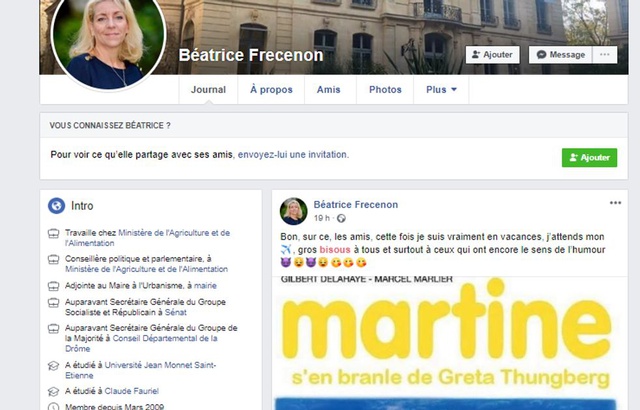640x410 pixels.
Task: Click post author's small avatar thumbnail
Action: coord(293,211)
